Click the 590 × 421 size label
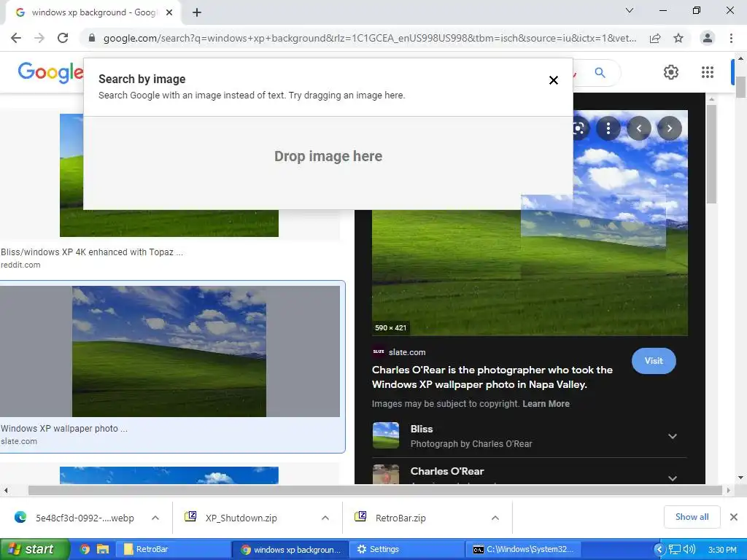 pos(391,327)
